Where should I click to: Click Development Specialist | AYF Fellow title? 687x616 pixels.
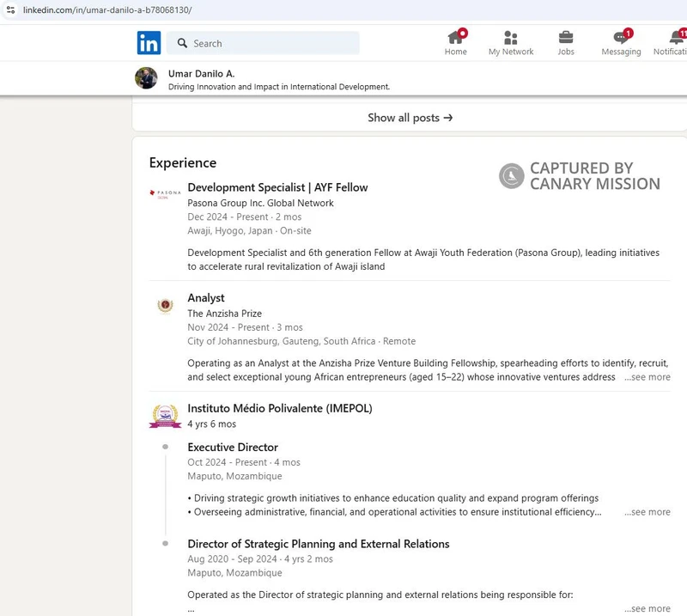277,187
